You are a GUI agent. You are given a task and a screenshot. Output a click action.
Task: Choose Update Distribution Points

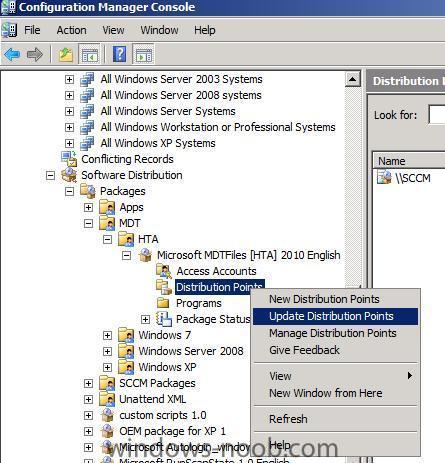(335, 316)
